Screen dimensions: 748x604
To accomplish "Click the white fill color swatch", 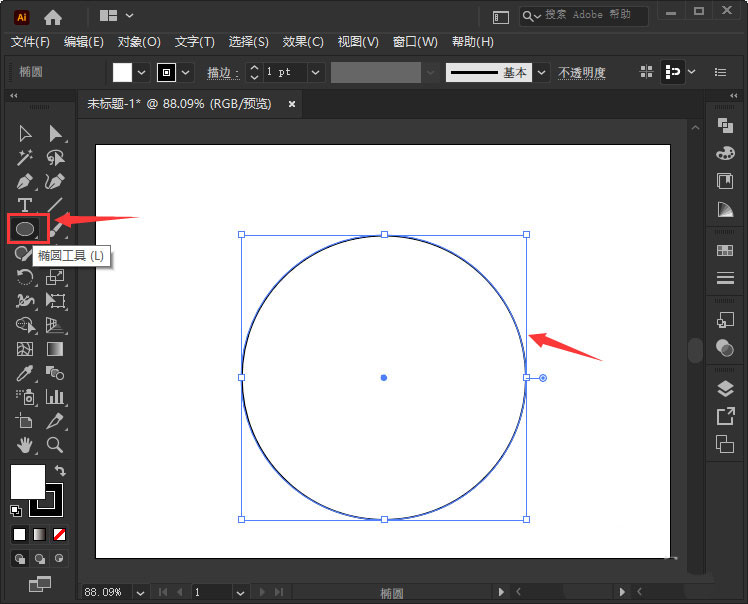I will (x=122, y=72).
